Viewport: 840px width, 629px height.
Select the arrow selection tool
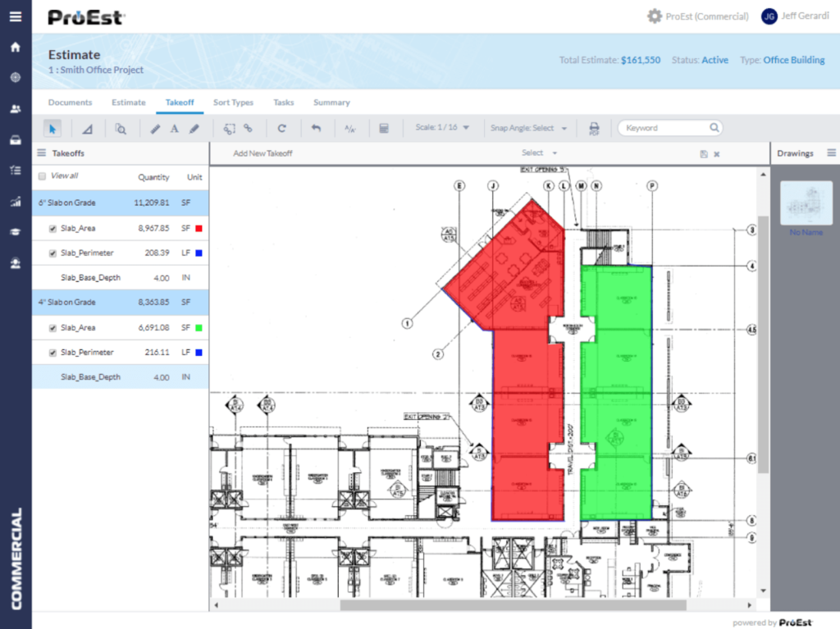coord(52,129)
